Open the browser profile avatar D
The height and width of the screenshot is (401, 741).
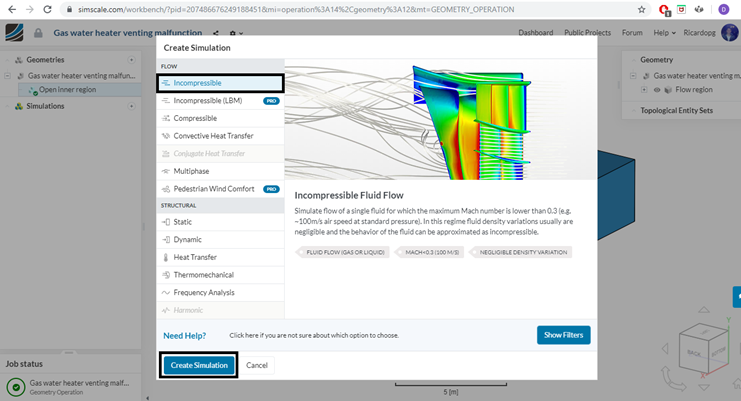tap(724, 9)
